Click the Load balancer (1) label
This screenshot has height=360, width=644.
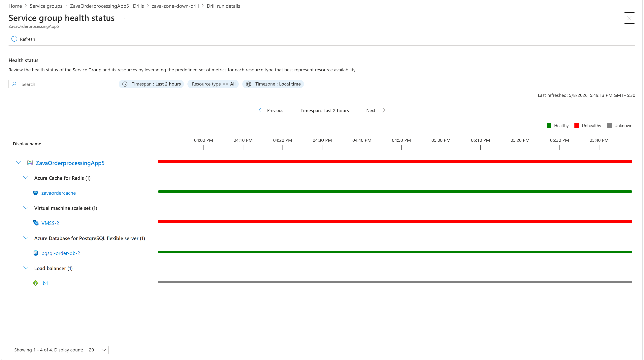click(x=53, y=269)
